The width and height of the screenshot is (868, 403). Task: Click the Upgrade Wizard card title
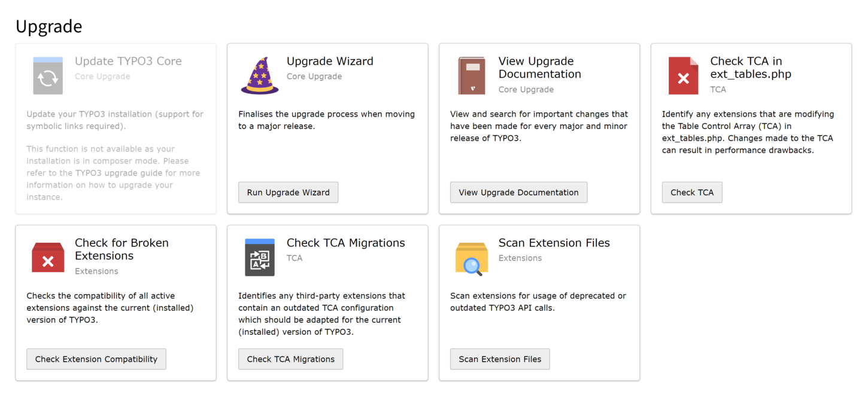(x=330, y=61)
